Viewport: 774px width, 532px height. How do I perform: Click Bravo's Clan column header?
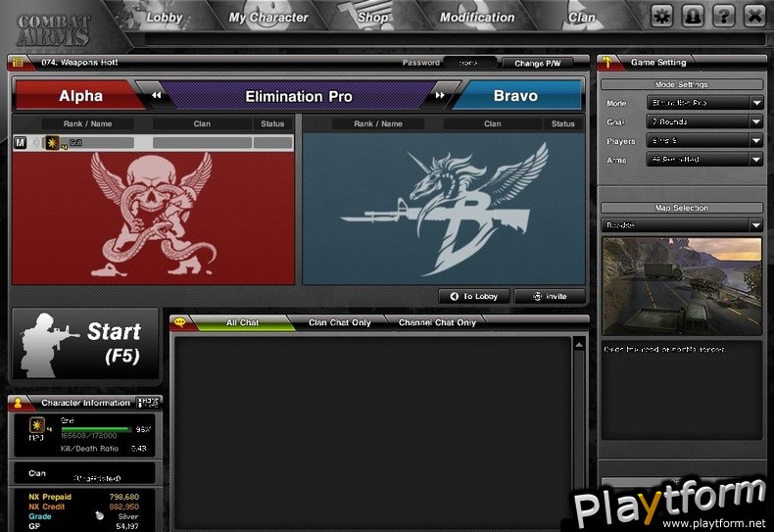point(493,123)
